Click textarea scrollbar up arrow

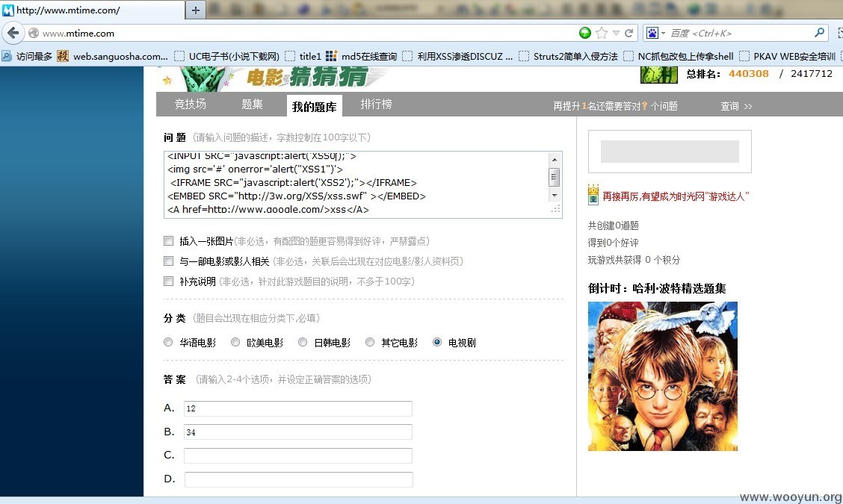[x=555, y=160]
